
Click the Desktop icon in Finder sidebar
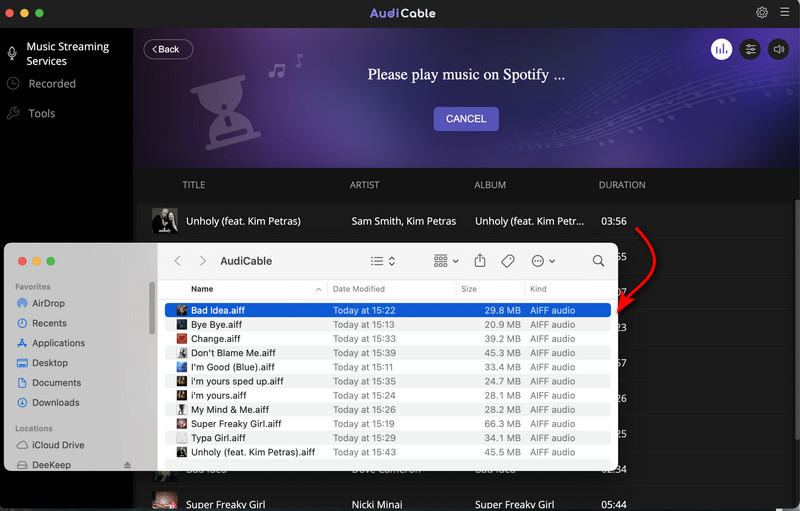[22, 363]
